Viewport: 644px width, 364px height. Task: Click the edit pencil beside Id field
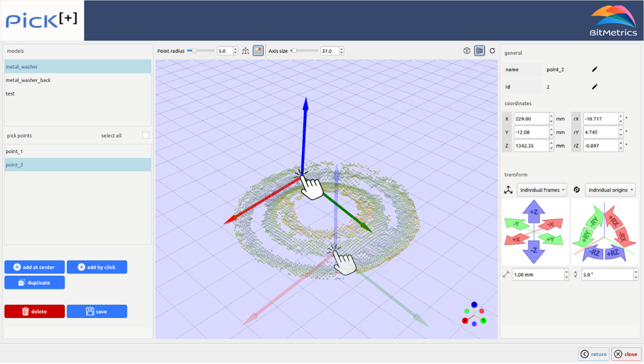(594, 87)
